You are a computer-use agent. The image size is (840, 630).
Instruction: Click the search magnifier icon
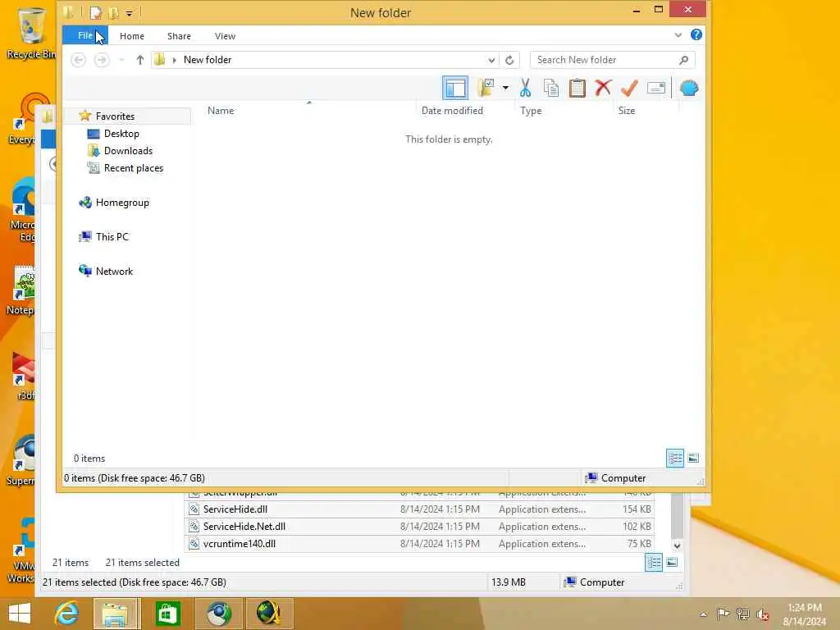click(683, 60)
